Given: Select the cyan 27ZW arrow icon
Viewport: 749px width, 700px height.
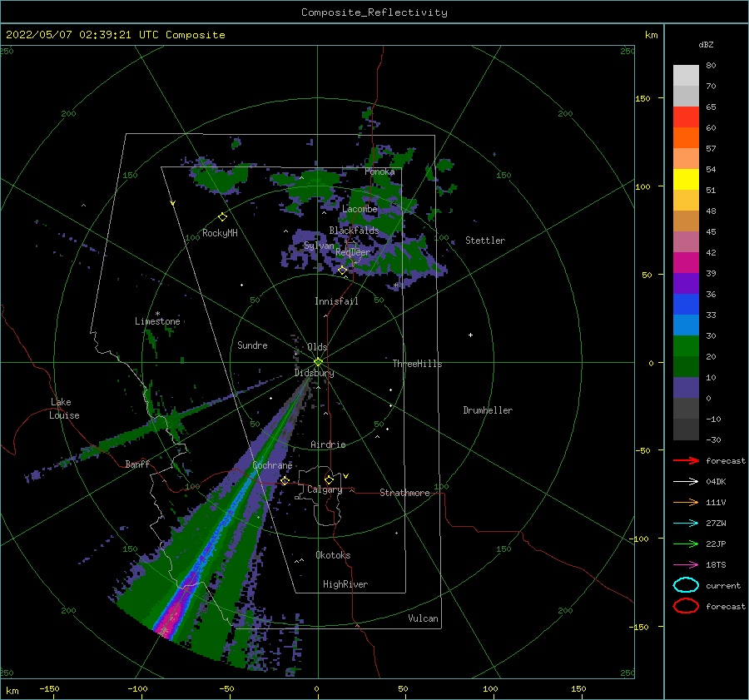Looking at the screenshot, I should 686,524.
